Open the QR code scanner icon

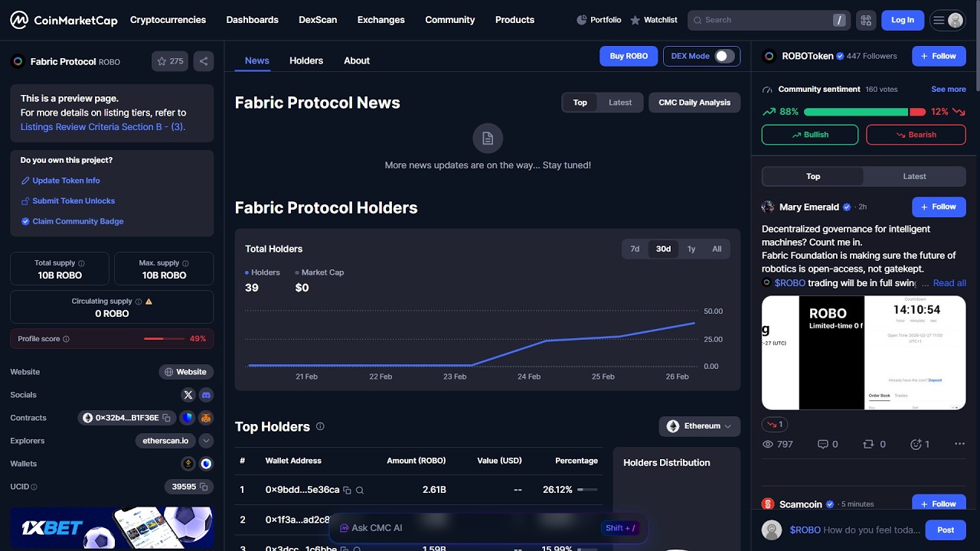[x=866, y=20]
